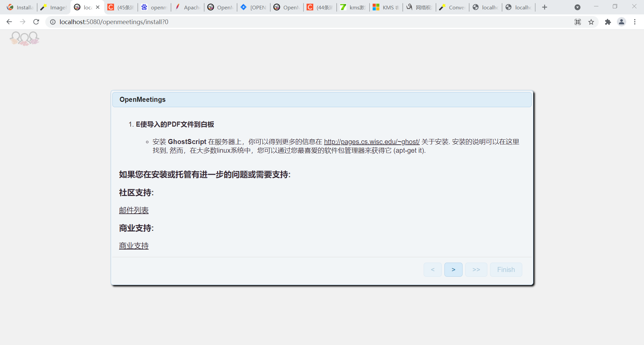The height and width of the screenshot is (345, 644).
Task: Click the 社区支持 heading
Action: [136, 193]
